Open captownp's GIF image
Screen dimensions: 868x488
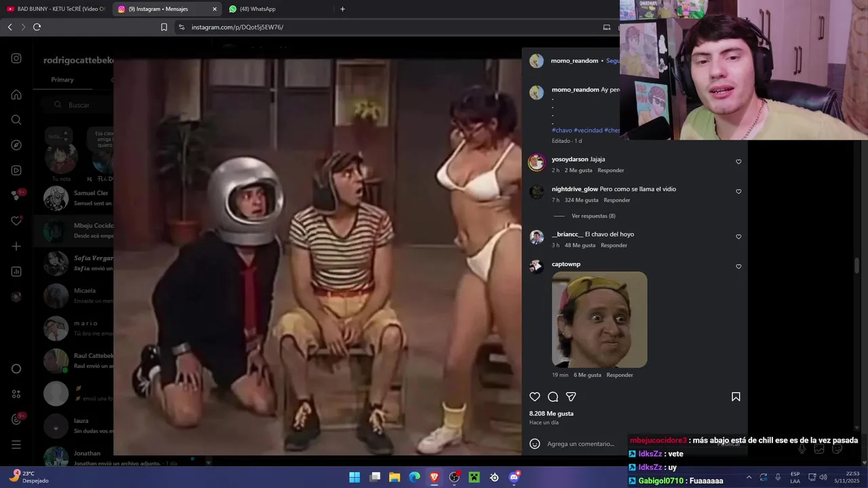pyautogui.click(x=599, y=320)
